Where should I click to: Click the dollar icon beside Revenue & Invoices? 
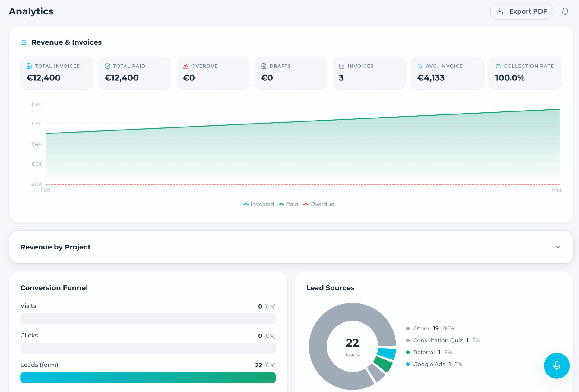(24, 42)
